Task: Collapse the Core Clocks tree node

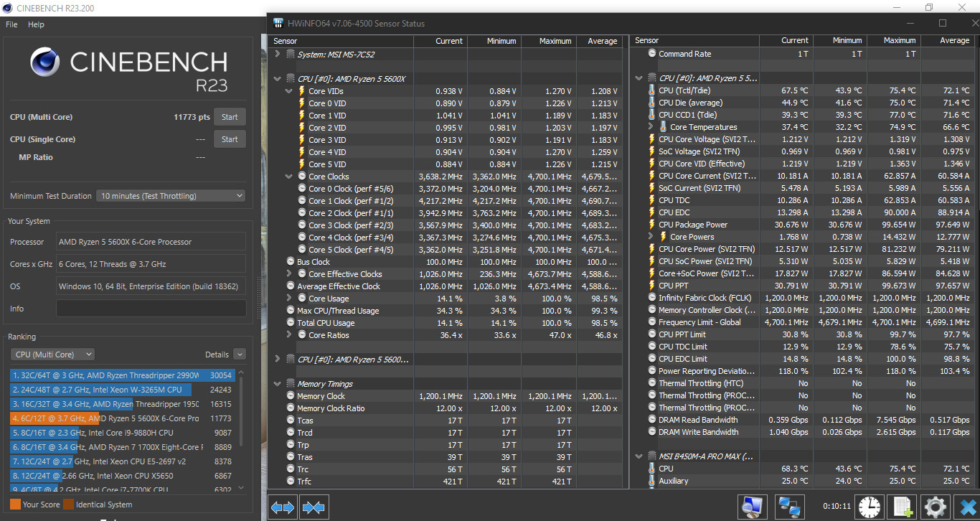Action: click(288, 177)
